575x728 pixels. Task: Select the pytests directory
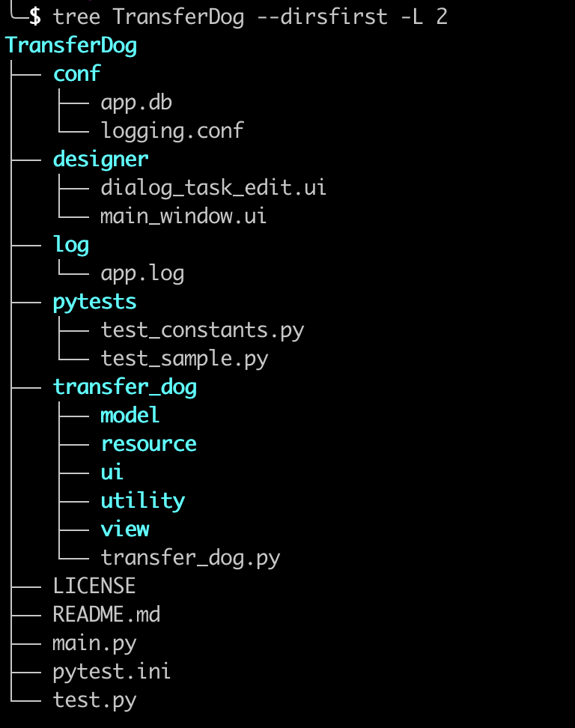[x=94, y=302]
